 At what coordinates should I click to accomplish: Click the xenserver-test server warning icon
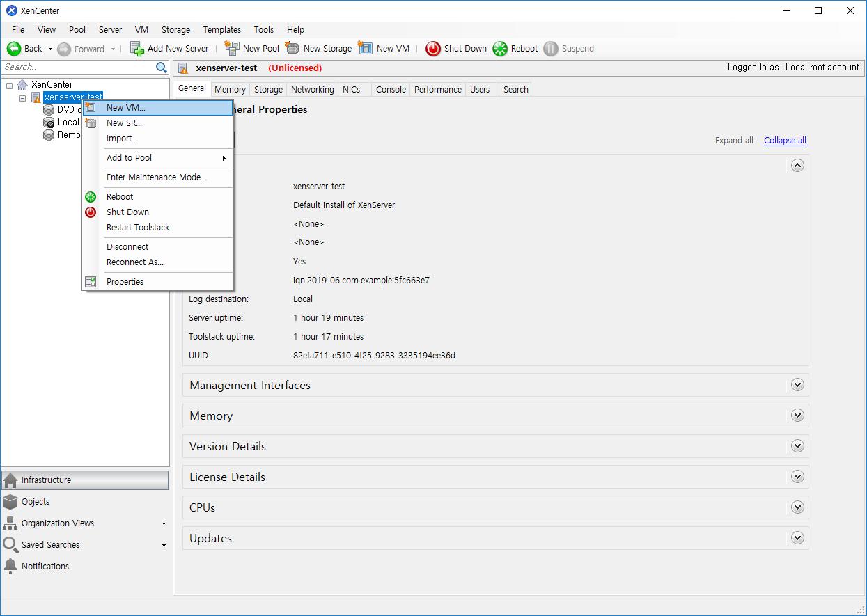click(x=36, y=97)
